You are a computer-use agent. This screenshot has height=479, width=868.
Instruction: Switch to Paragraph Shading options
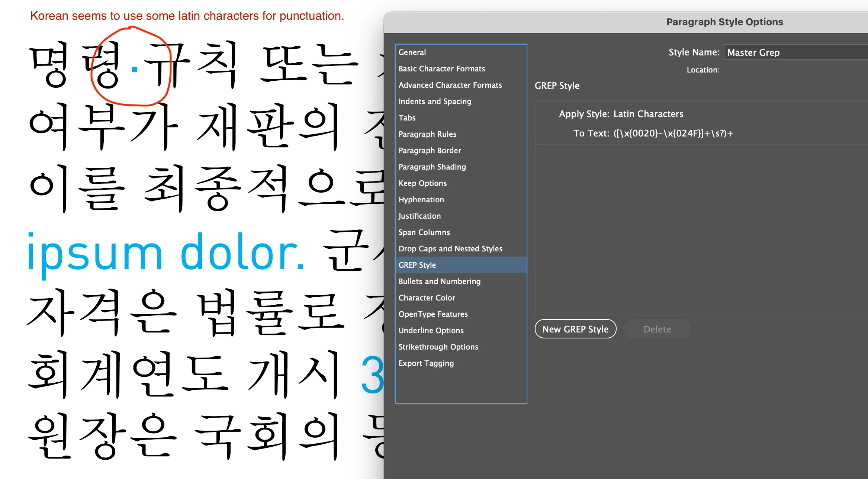432,167
